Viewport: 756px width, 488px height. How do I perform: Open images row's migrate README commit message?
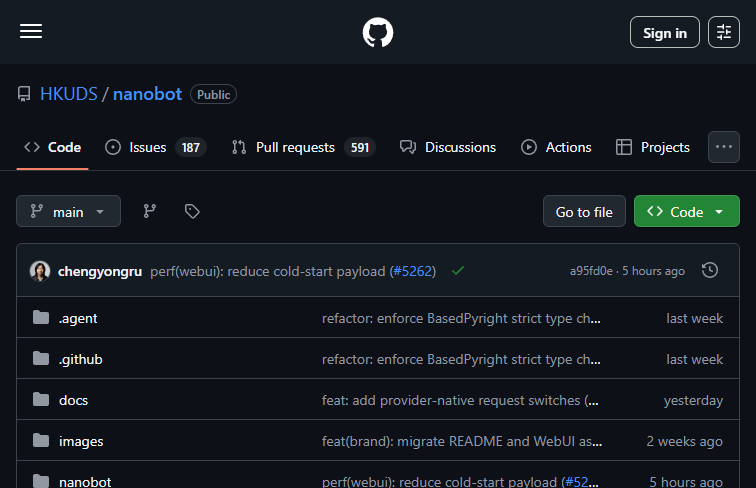click(462, 441)
